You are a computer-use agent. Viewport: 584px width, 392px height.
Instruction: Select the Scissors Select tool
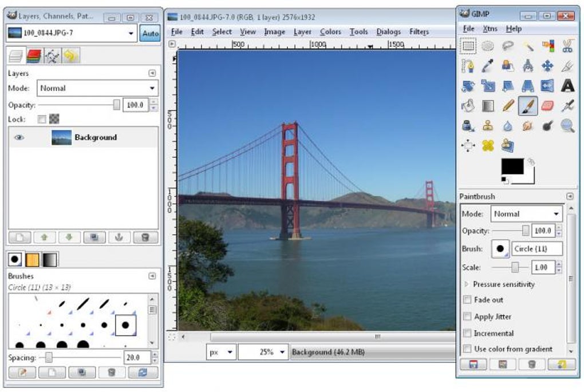pos(567,46)
